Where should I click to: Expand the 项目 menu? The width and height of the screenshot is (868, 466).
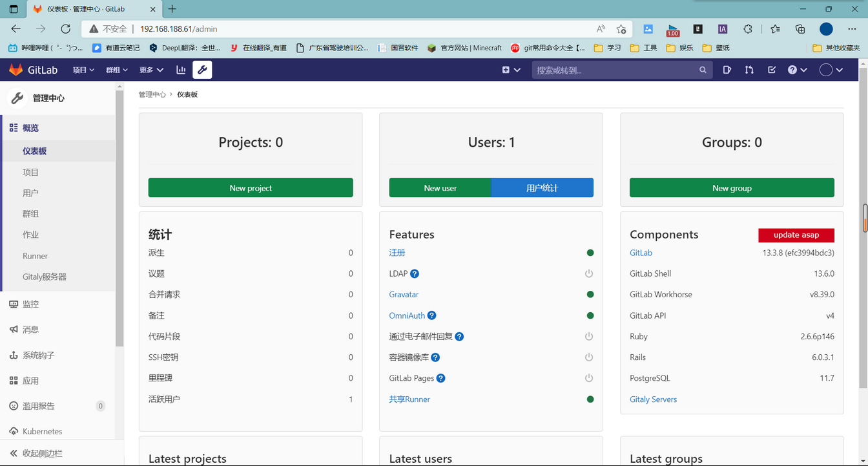tap(83, 70)
